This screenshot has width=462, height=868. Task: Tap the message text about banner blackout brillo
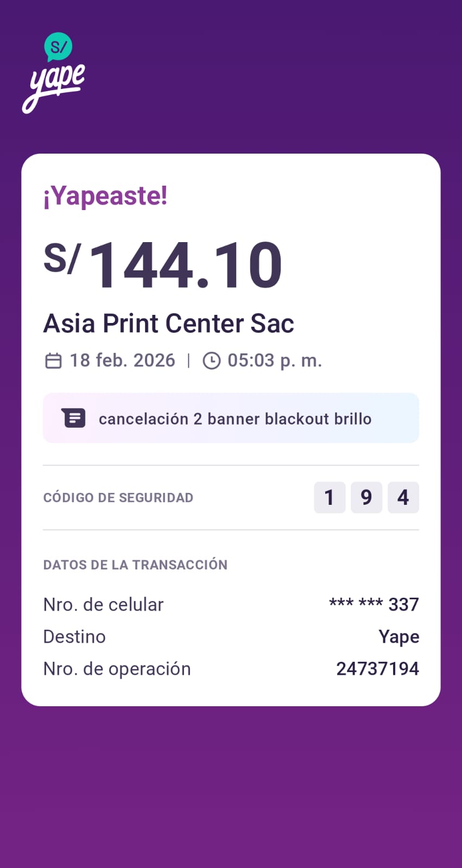click(235, 419)
